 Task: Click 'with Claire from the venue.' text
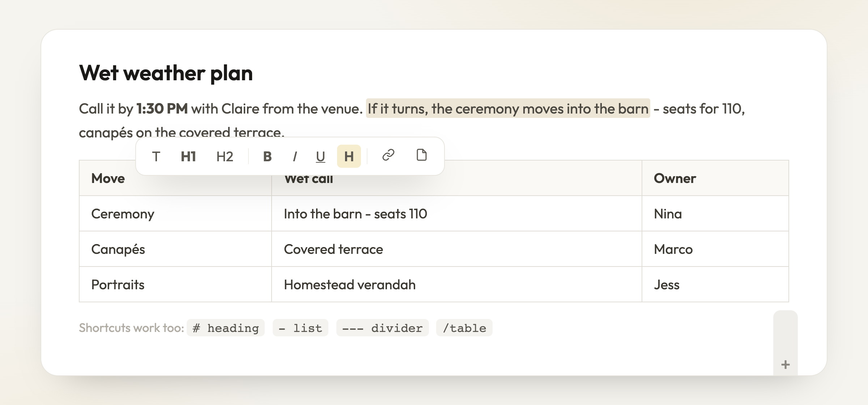coord(277,108)
